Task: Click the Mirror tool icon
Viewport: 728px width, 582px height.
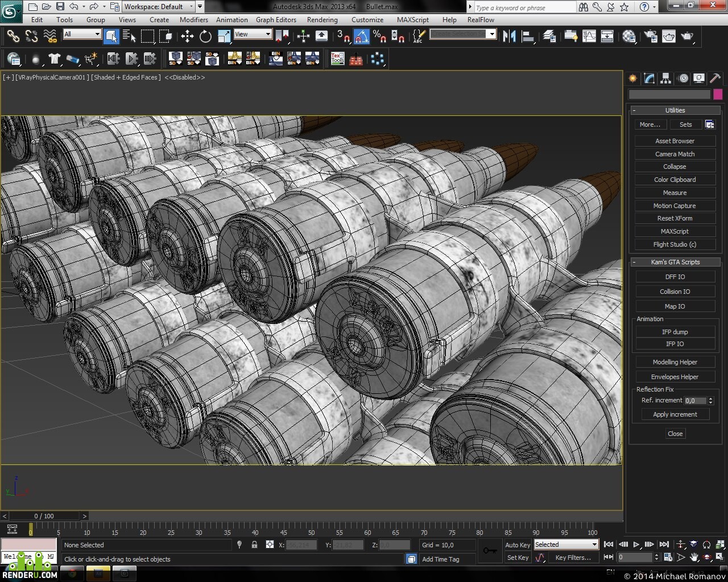Action: pyautogui.click(x=509, y=36)
